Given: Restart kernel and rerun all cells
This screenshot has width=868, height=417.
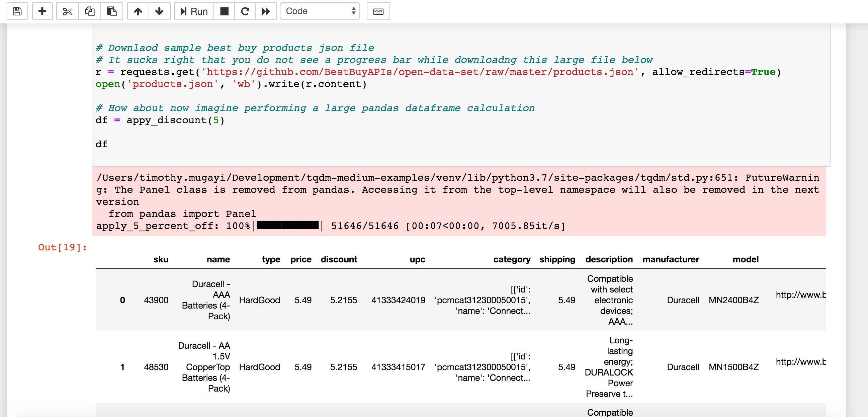Looking at the screenshot, I should click(x=266, y=11).
